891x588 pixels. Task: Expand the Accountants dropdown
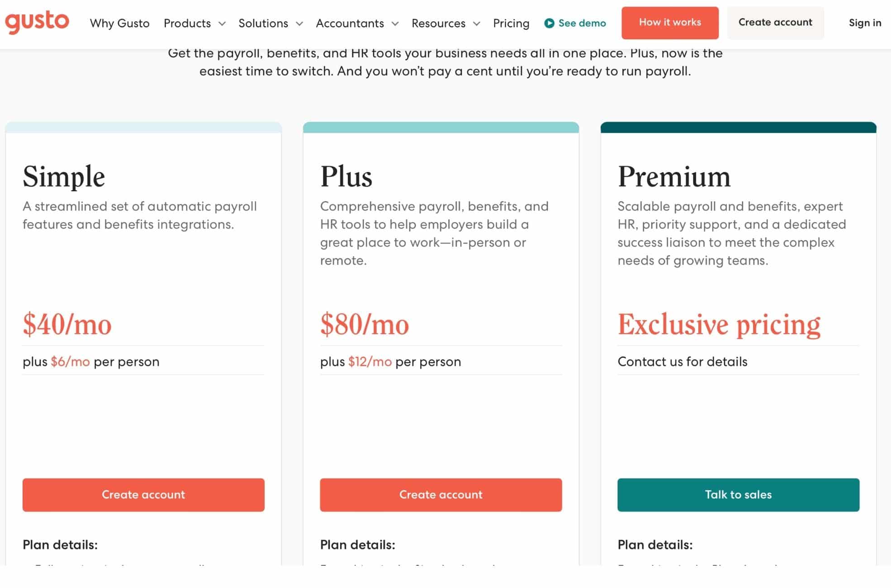coord(357,23)
